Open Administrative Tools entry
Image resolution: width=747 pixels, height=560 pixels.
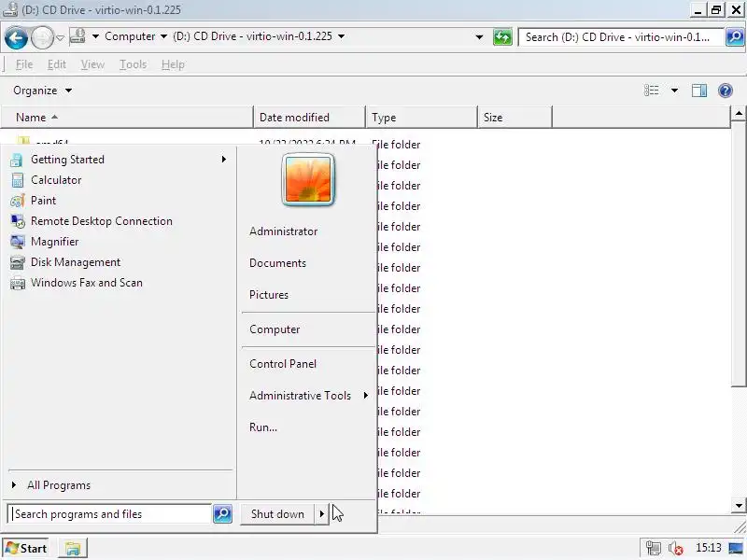pos(300,396)
